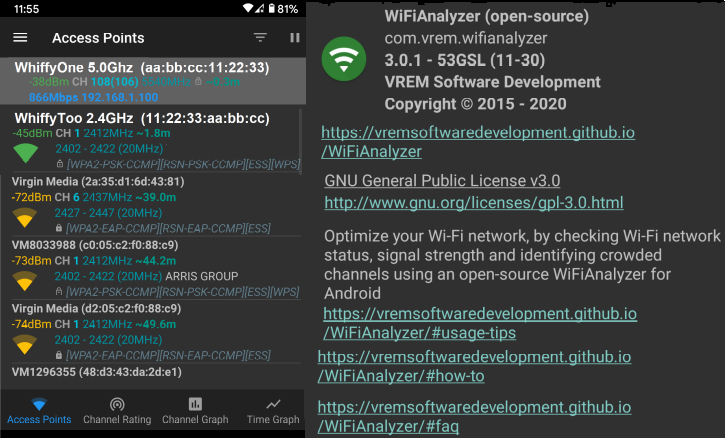Select Virgin Media (d2:05:c2:f0:88:c9) entry

[151, 332]
